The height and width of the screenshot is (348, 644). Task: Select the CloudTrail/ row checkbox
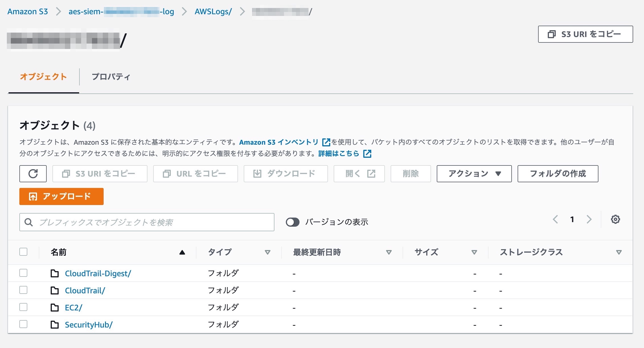point(23,290)
